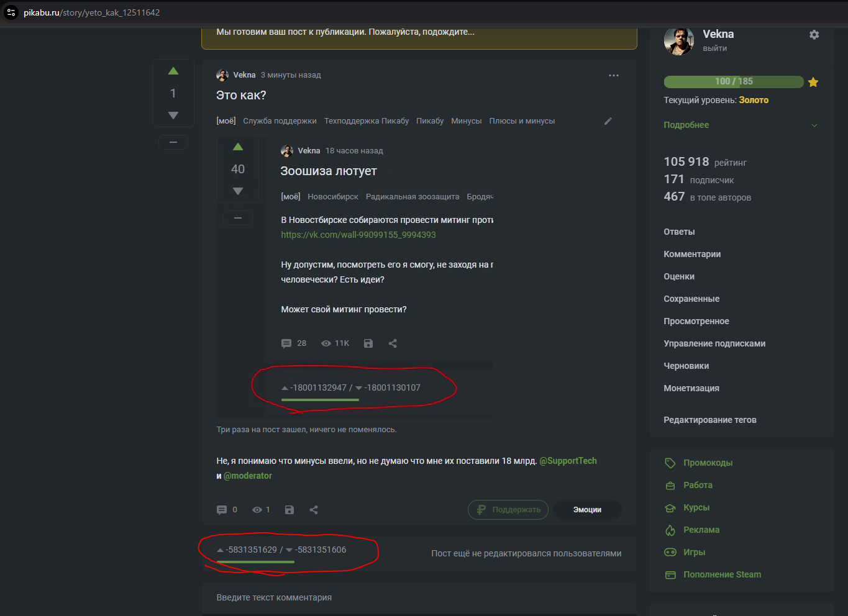This screenshot has width=848, height=616.
Task: Open the three-dots post options menu
Action: 614,75
